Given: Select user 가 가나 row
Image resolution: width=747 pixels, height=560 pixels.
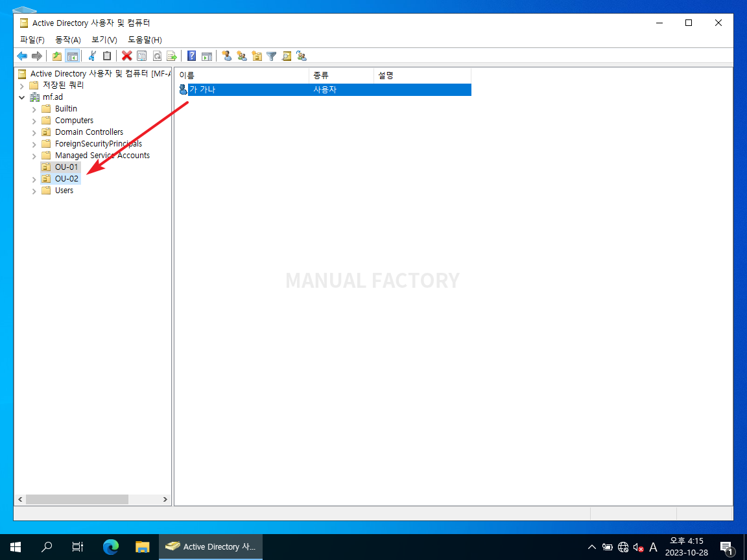Looking at the screenshot, I should tap(324, 89).
